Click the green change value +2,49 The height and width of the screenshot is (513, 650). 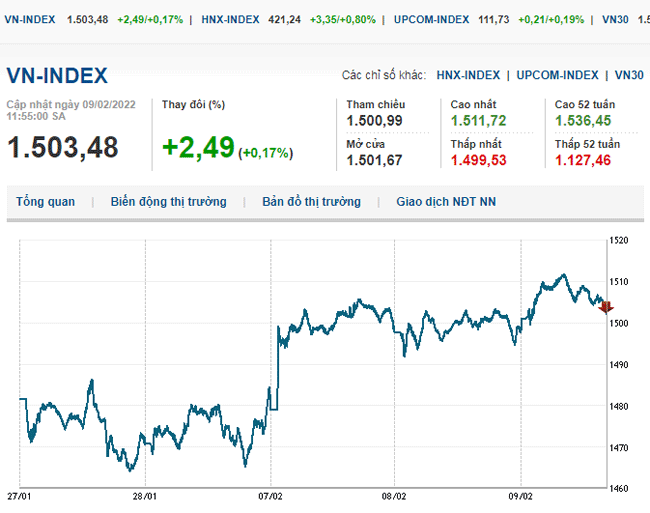click(x=198, y=147)
